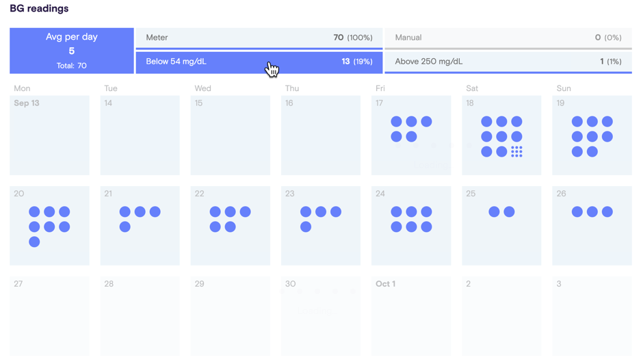Expand the small dot cluster on Sep 18
Image resolution: width=641 pixels, height=364 pixels.
tap(516, 152)
